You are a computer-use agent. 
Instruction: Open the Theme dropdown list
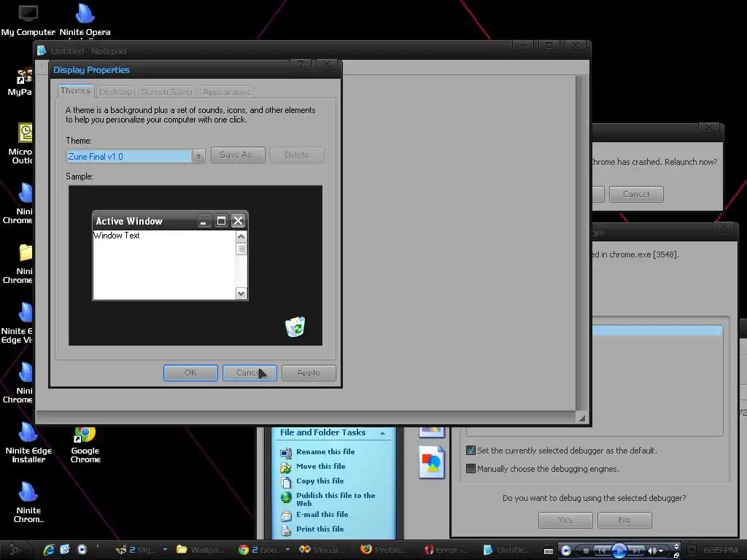click(x=198, y=156)
